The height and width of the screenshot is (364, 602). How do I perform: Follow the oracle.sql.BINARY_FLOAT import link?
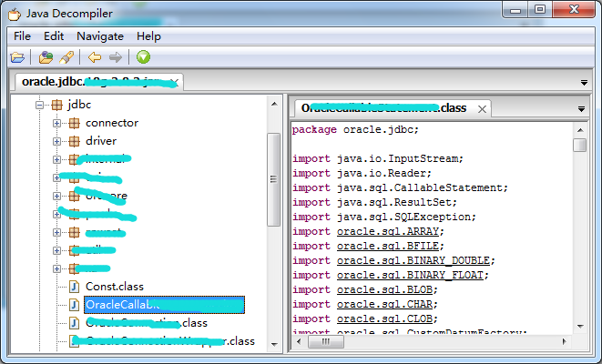(410, 275)
